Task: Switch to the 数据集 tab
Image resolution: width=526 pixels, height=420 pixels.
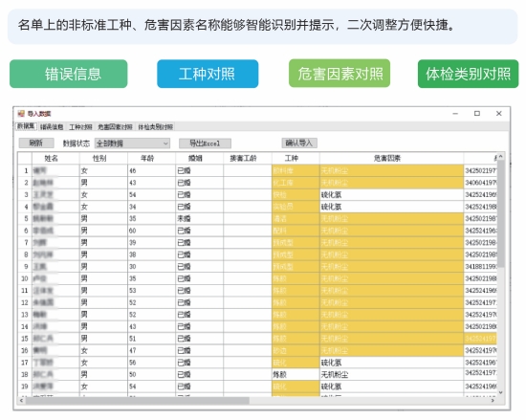Action: click(x=26, y=126)
